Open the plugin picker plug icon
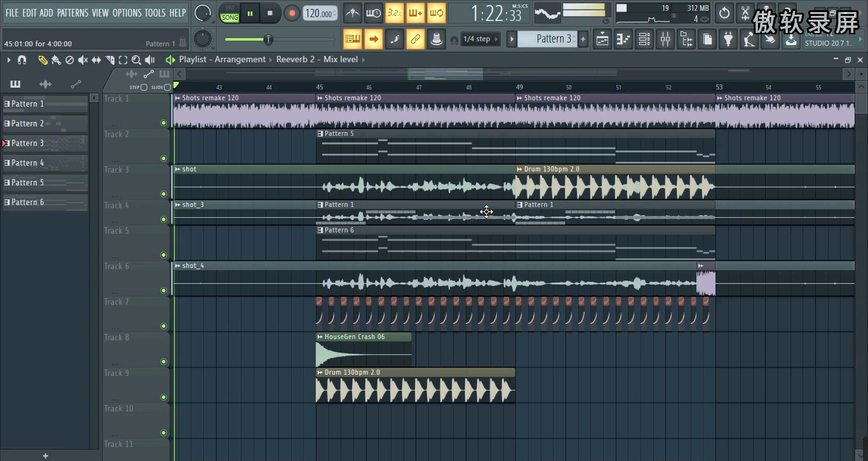This screenshot has width=868, height=461. click(728, 39)
